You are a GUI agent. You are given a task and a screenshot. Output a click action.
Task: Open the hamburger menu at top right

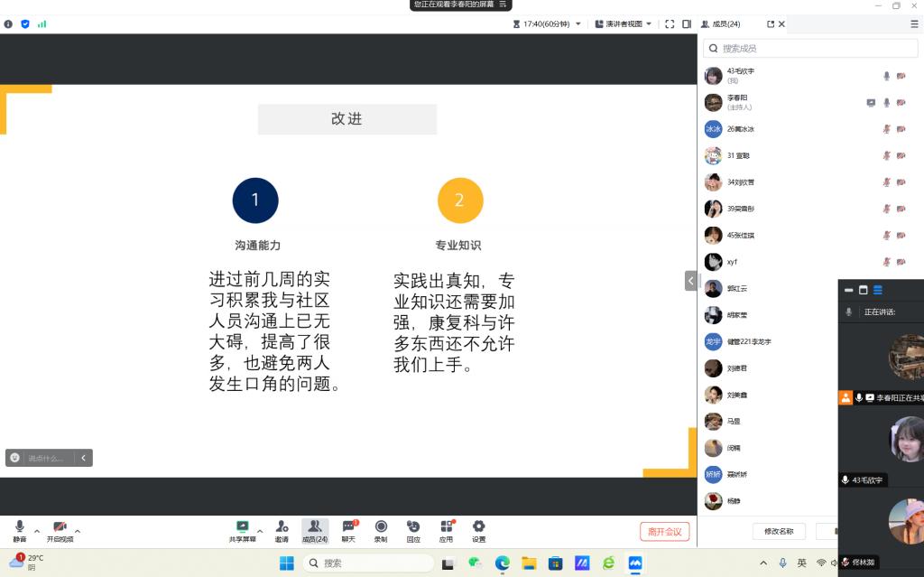pyautogui.click(x=914, y=24)
